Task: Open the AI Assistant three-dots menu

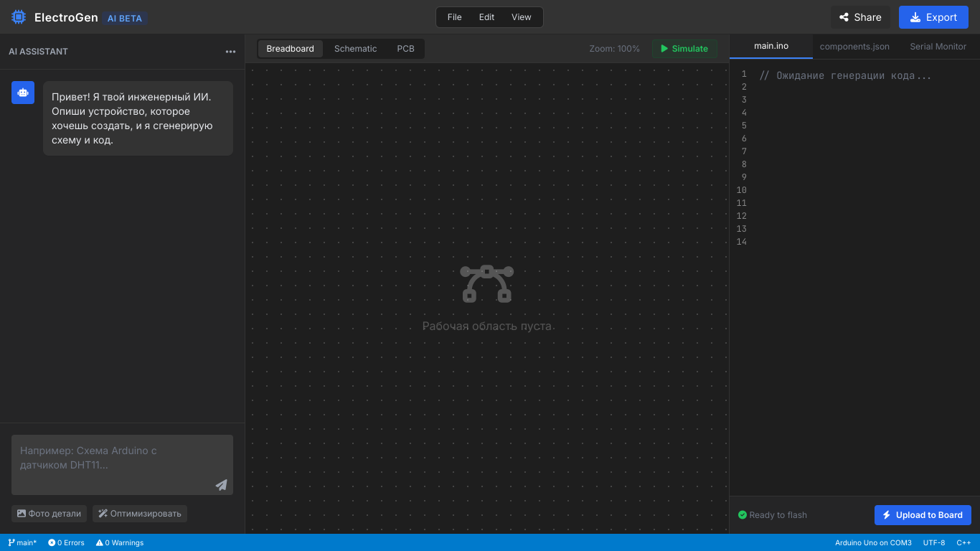Action: coord(230,52)
